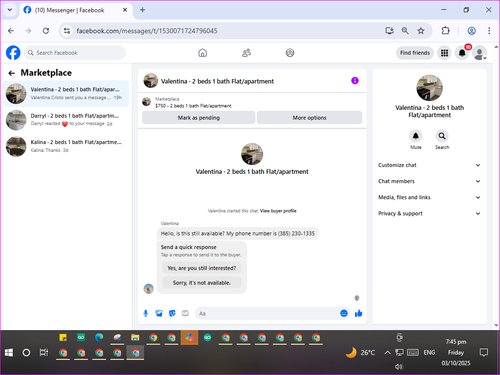Open the purple conversation information icon

tap(355, 81)
